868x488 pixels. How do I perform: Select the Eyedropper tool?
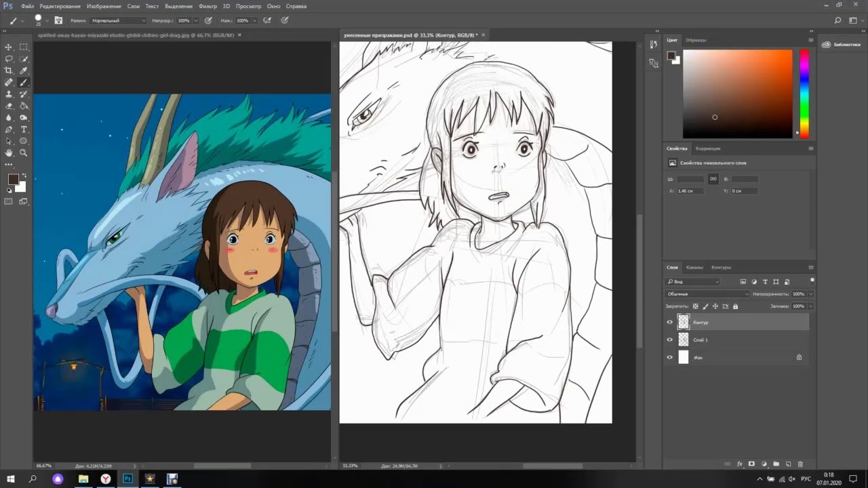point(24,70)
